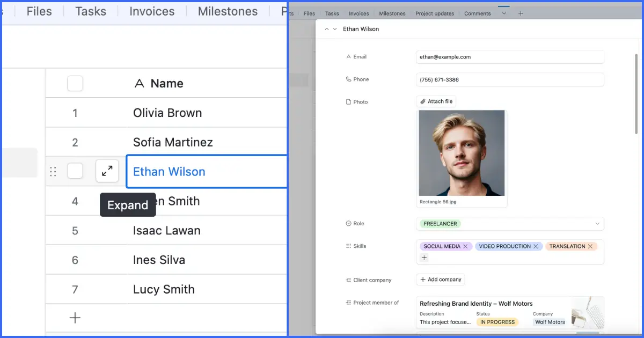The image size is (644, 338).
Task: Toggle the checkbox on Ethan Wilson's row
Action: 75,171
